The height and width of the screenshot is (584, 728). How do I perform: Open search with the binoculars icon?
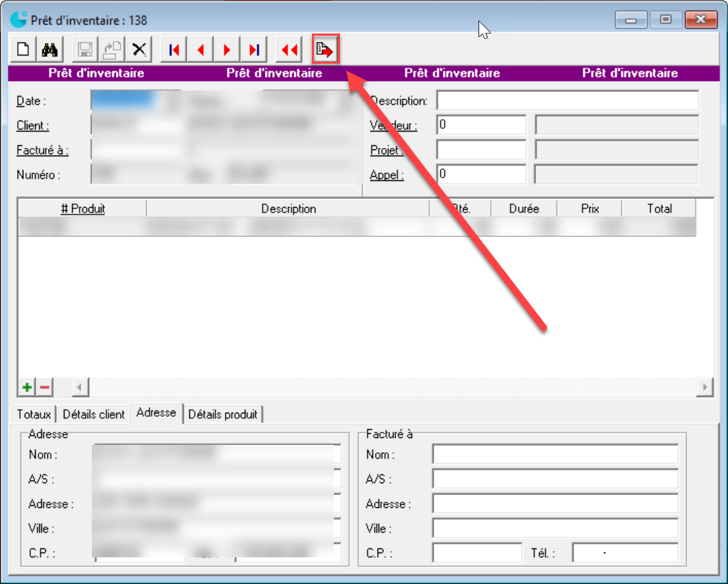coord(50,50)
